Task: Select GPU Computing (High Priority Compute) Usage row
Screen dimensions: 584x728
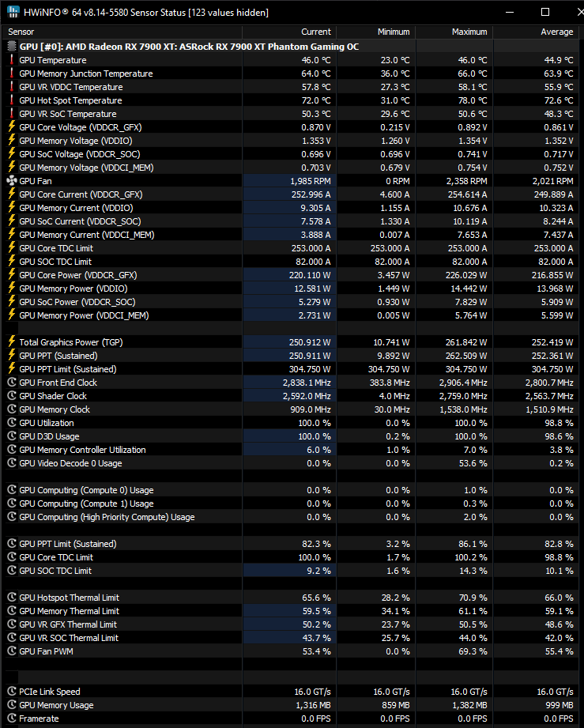Action: click(x=292, y=517)
